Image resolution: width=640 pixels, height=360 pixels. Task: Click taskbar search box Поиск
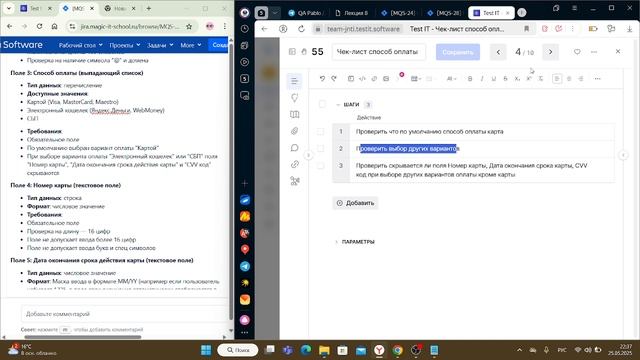click(x=238, y=350)
